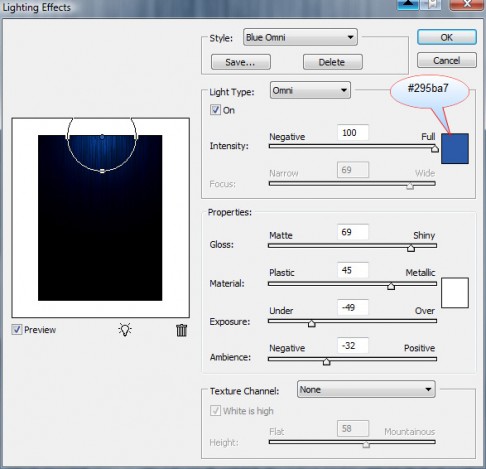Click the Ambience value field showing -32
This screenshot has height=469, width=486.
[353, 345]
